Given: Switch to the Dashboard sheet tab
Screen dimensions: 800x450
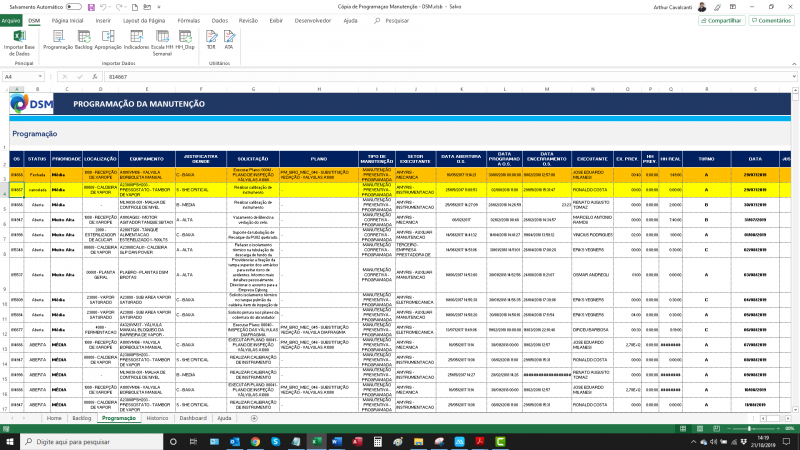Looking at the screenshot, I should click(193, 418).
